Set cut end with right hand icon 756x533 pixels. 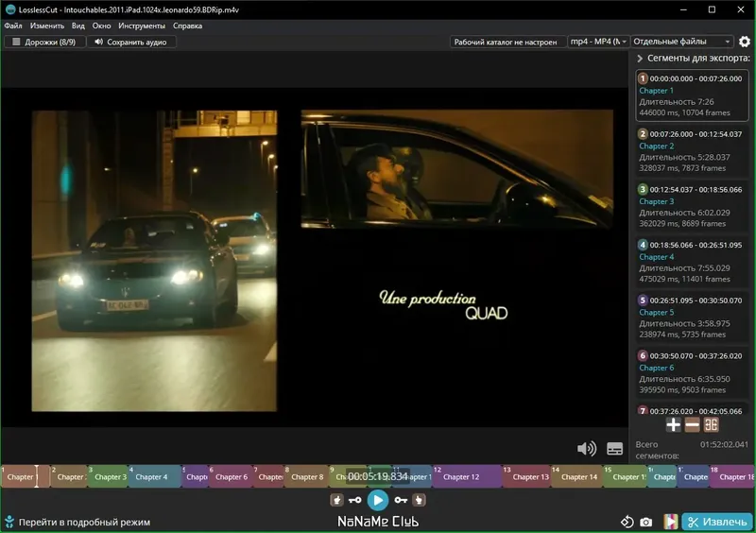[x=420, y=500]
